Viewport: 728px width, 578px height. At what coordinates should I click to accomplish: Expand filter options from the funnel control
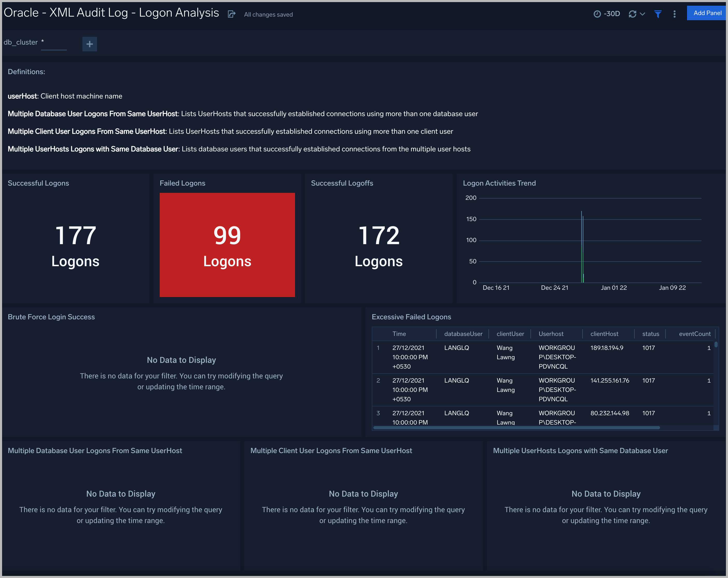(x=658, y=14)
